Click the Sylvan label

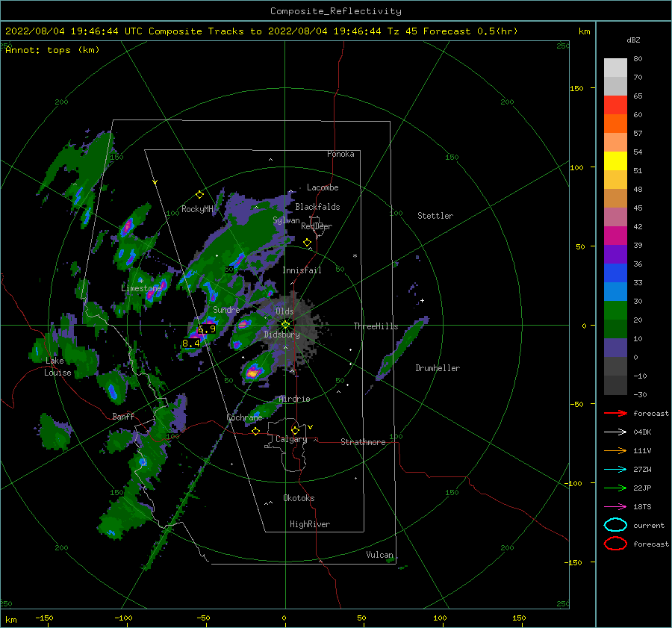pos(286,220)
